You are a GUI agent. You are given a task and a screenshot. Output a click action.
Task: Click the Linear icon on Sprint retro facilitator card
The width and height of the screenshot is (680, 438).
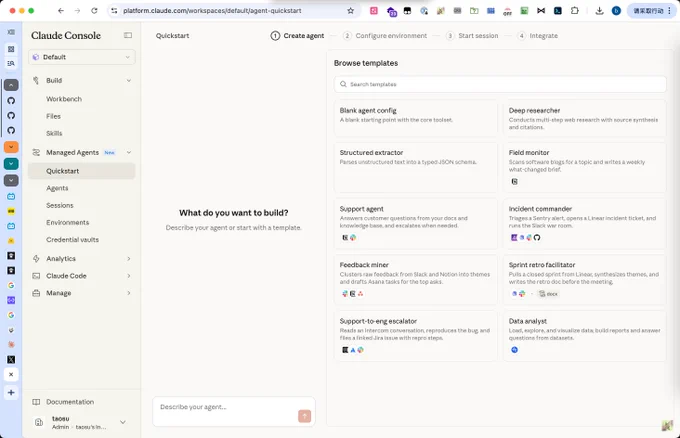pyautogui.click(x=514, y=294)
